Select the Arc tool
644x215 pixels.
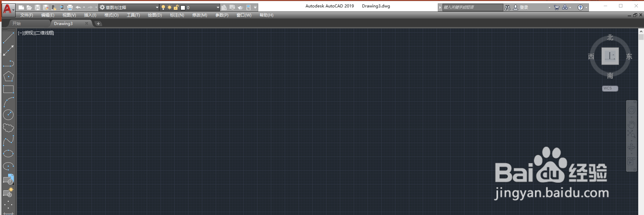coord(8,102)
